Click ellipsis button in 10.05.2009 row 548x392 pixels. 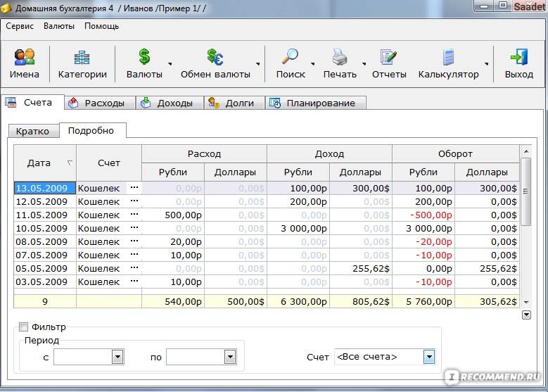[134, 228]
